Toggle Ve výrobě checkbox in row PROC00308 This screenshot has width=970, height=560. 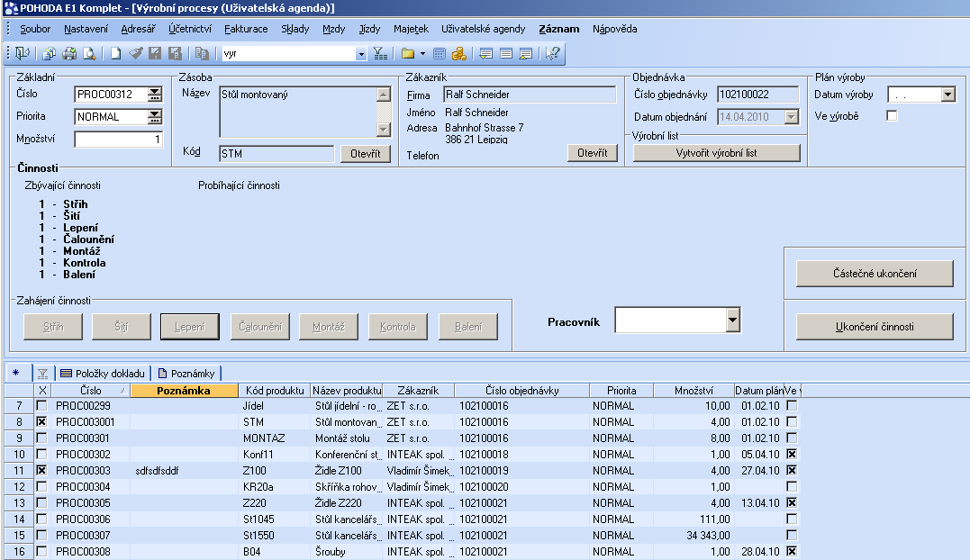pos(792,551)
